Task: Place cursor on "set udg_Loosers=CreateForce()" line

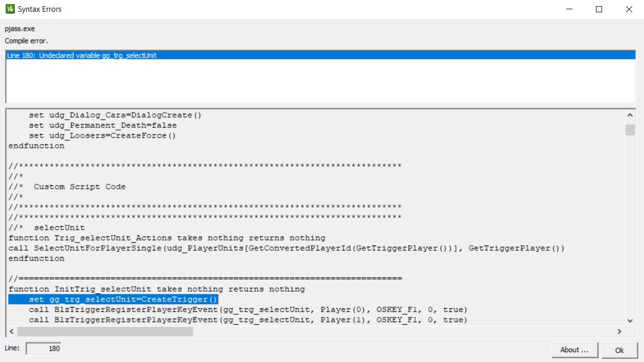Action: (x=102, y=136)
